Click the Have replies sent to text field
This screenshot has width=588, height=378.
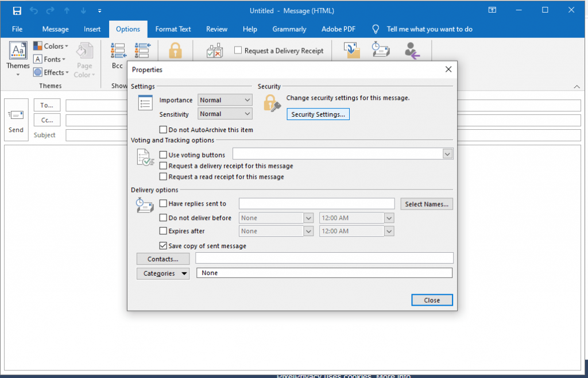[x=317, y=203]
